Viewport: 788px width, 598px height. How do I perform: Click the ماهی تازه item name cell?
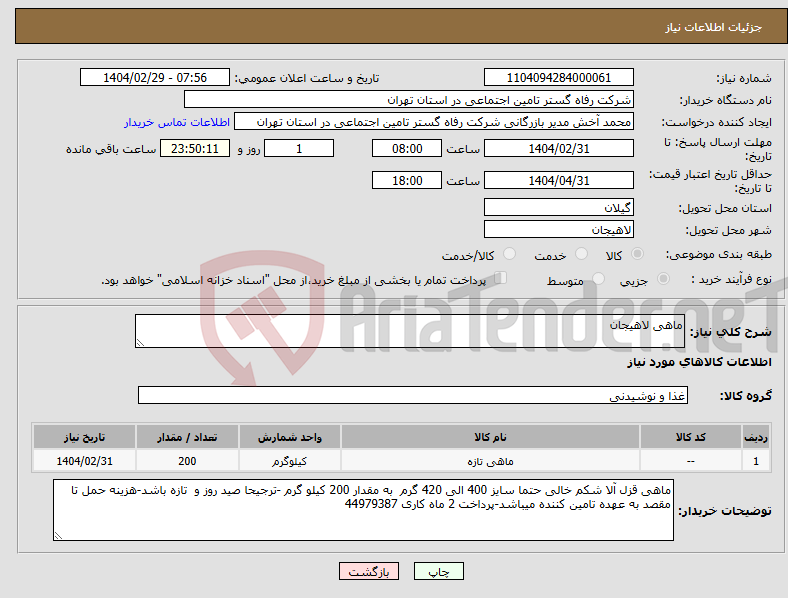[490, 461]
